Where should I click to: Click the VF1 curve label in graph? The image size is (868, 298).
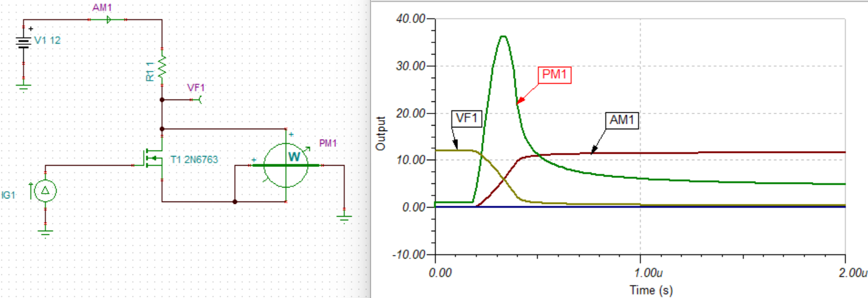467,119
